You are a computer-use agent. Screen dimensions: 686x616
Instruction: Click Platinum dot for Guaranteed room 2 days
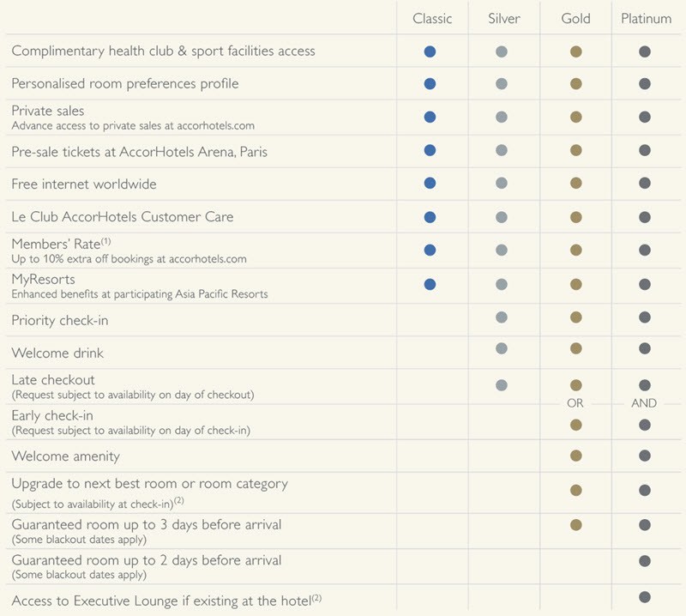coord(645,561)
